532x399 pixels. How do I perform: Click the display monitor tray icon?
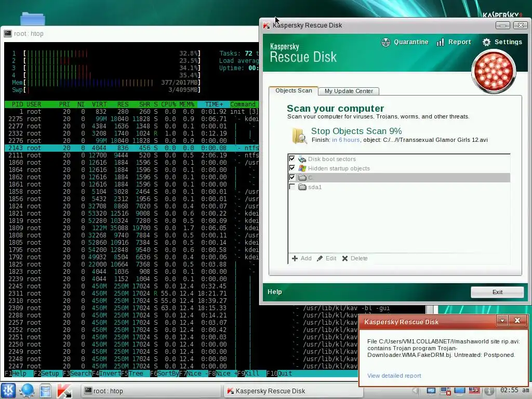coord(431,391)
